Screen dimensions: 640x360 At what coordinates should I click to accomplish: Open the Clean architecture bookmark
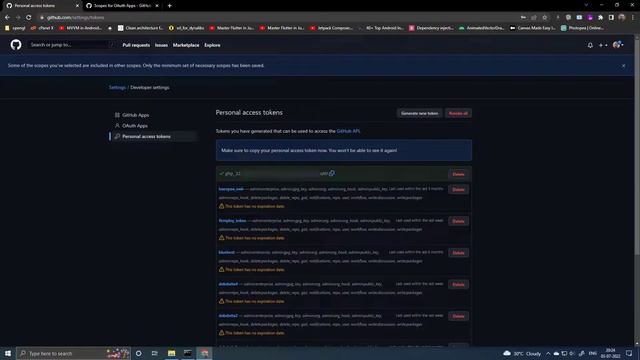(x=140, y=28)
